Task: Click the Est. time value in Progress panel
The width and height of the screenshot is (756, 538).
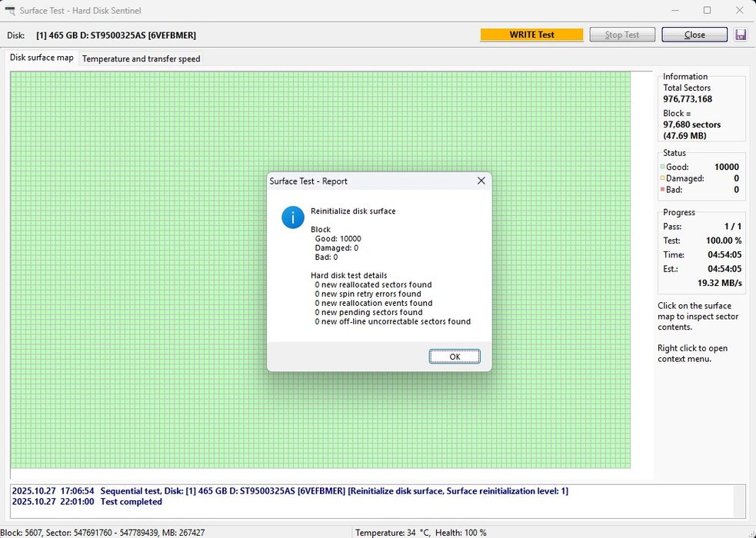Action: [x=724, y=269]
